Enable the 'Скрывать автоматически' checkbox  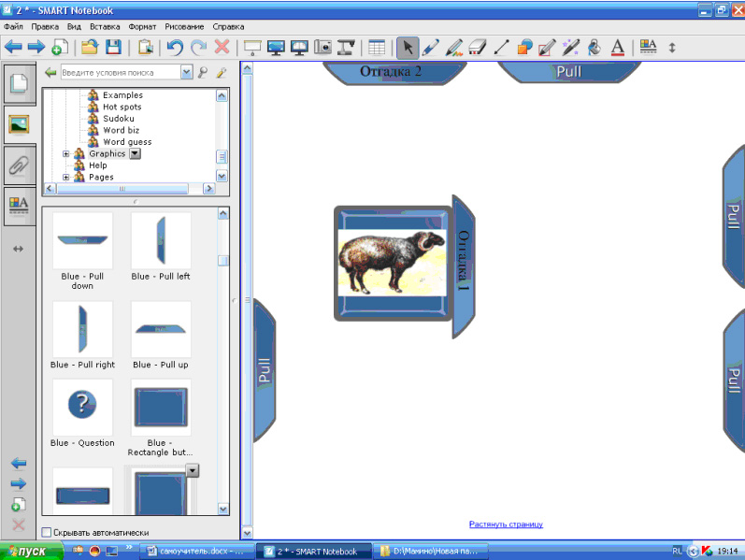48,532
